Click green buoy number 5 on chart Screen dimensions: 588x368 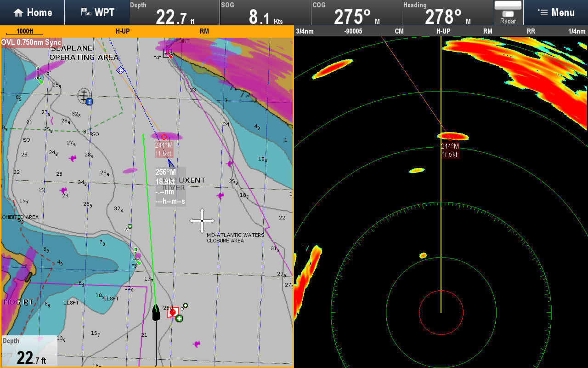click(x=40, y=75)
